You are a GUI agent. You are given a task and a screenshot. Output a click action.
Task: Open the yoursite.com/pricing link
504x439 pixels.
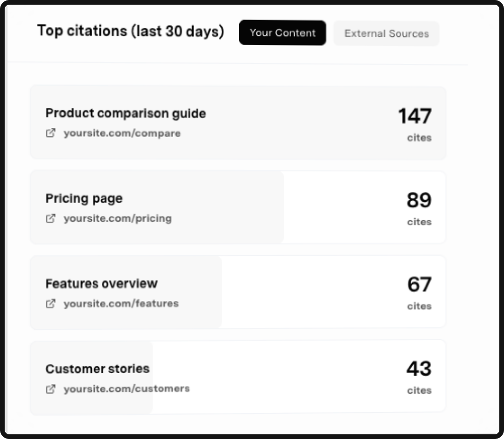118,218
